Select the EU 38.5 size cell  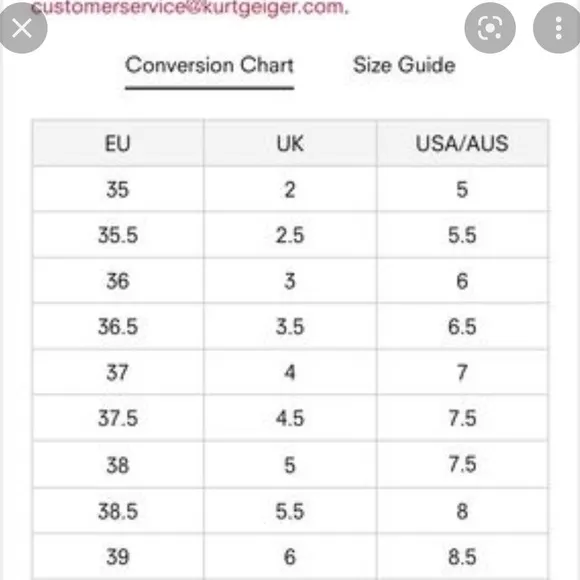pos(118,511)
